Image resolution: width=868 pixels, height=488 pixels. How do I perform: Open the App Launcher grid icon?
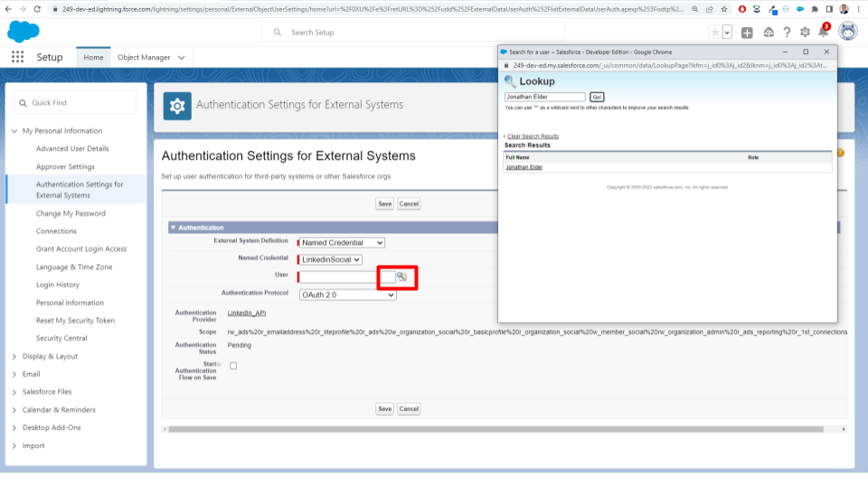[x=17, y=57]
